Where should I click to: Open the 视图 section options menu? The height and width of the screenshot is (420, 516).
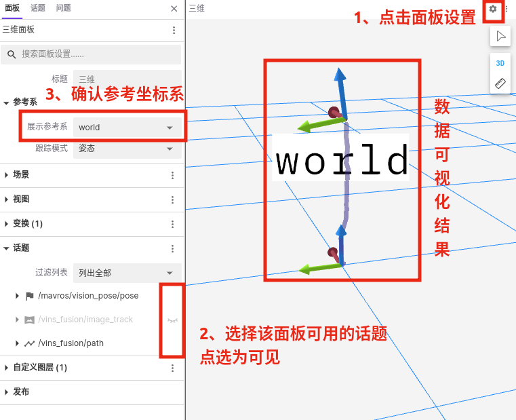172,199
